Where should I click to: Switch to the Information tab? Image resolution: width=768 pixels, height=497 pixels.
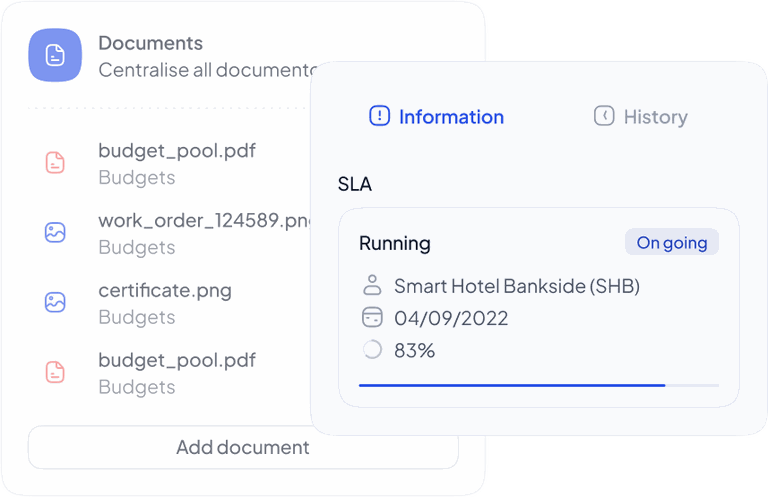pos(450,117)
